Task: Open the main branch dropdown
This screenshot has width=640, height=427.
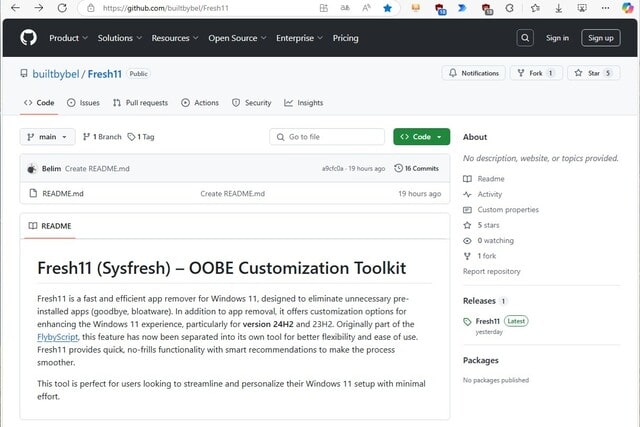Action: (x=47, y=137)
